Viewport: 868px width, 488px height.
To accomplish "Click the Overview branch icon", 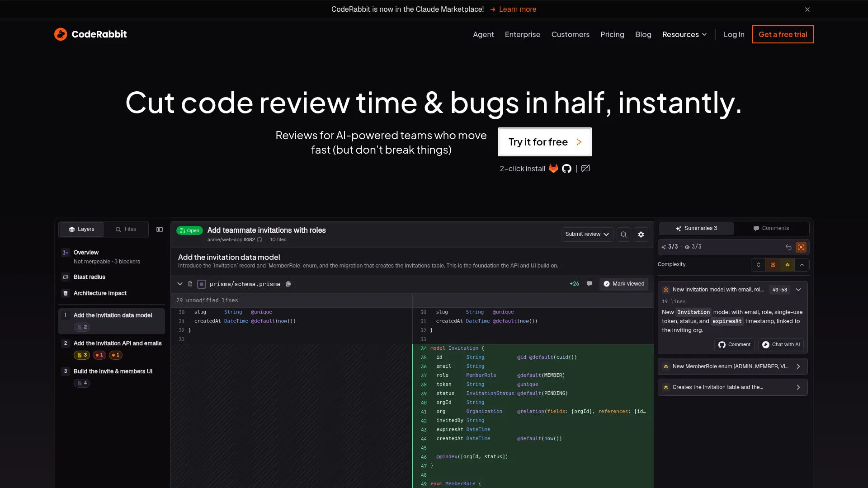I will click(x=66, y=253).
